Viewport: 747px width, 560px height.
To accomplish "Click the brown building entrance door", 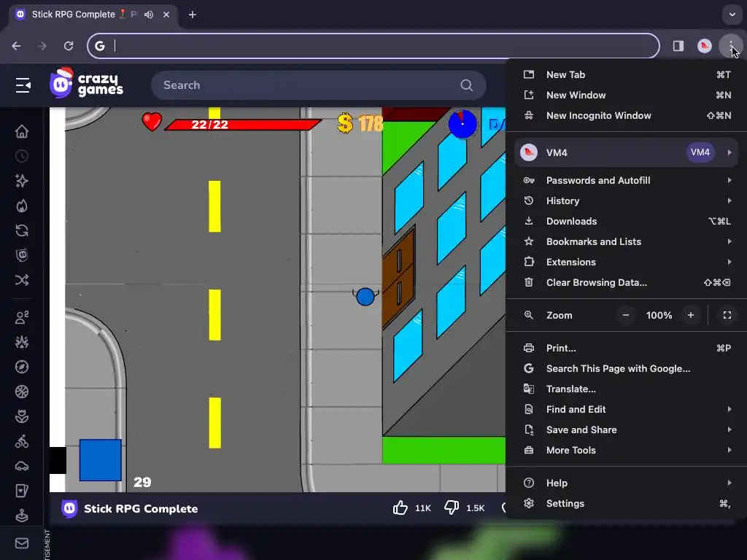I will click(x=399, y=278).
